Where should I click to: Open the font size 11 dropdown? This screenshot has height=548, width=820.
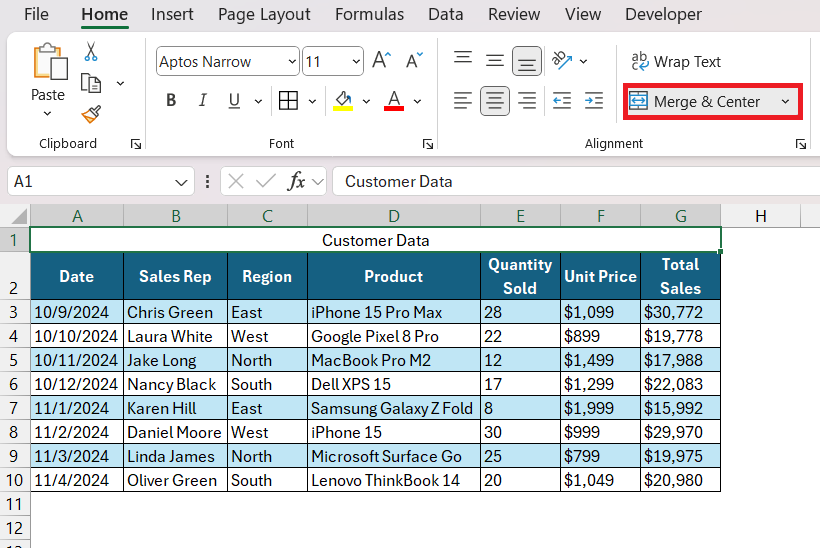coord(356,62)
